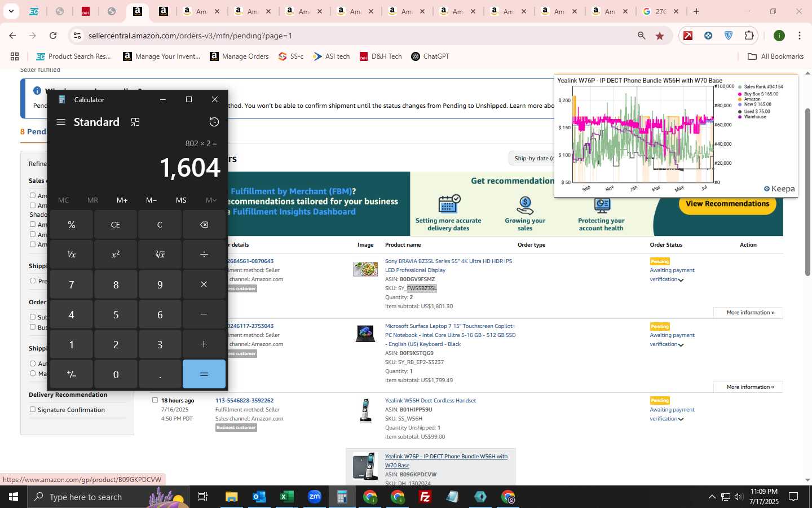Viewport: 812px width, 508px height.
Task: Expand Awaiting payment verification for Sony order
Action: (681, 280)
